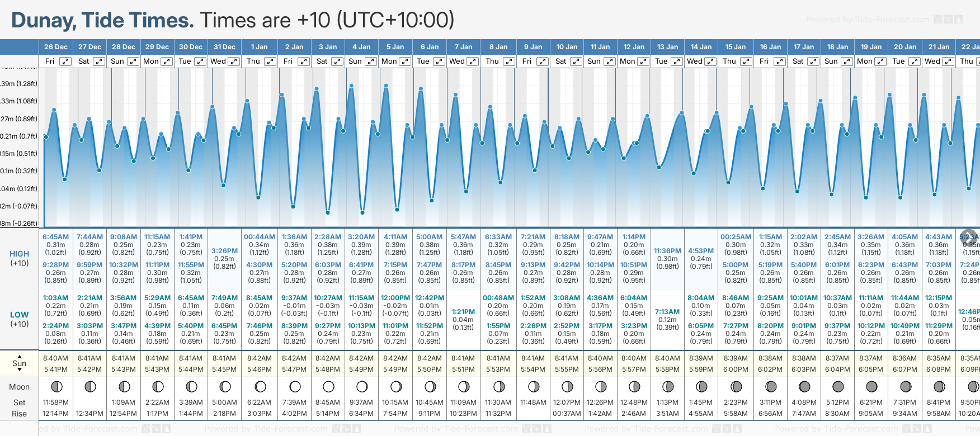Expand the Tuesday 6 Jan column

tap(439, 61)
